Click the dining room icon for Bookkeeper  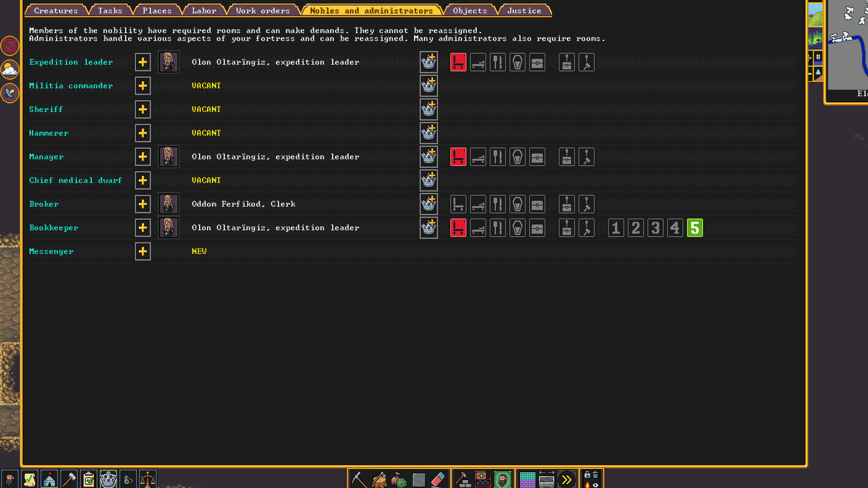(497, 228)
